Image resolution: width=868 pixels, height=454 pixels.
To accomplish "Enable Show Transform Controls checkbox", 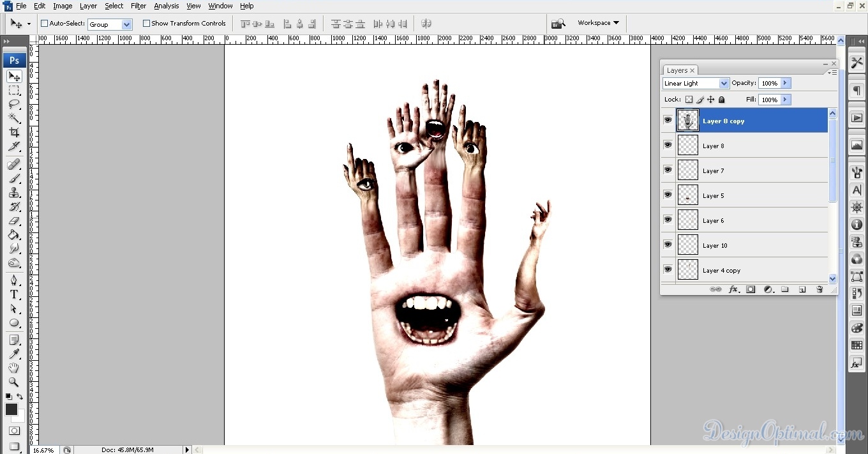I will point(146,24).
